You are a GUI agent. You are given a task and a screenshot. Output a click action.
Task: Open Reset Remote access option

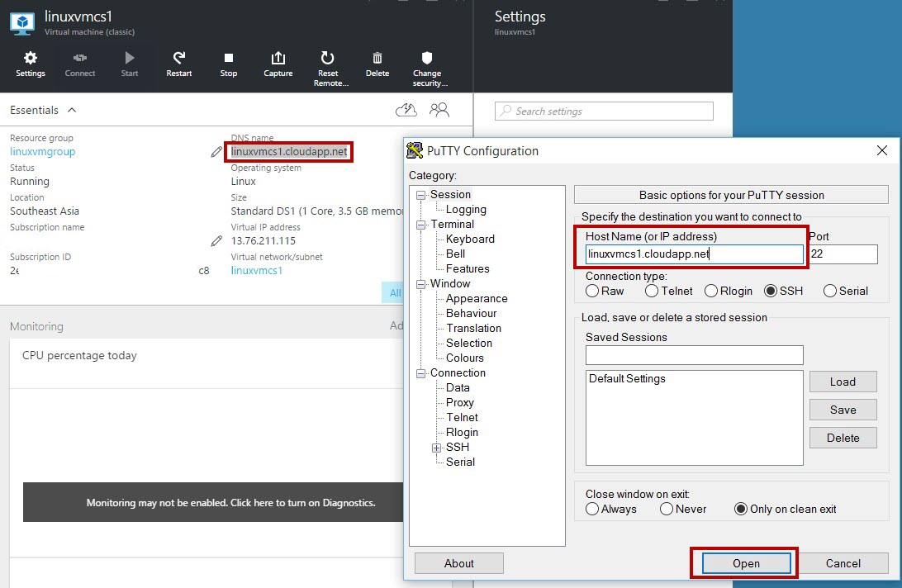pos(328,69)
